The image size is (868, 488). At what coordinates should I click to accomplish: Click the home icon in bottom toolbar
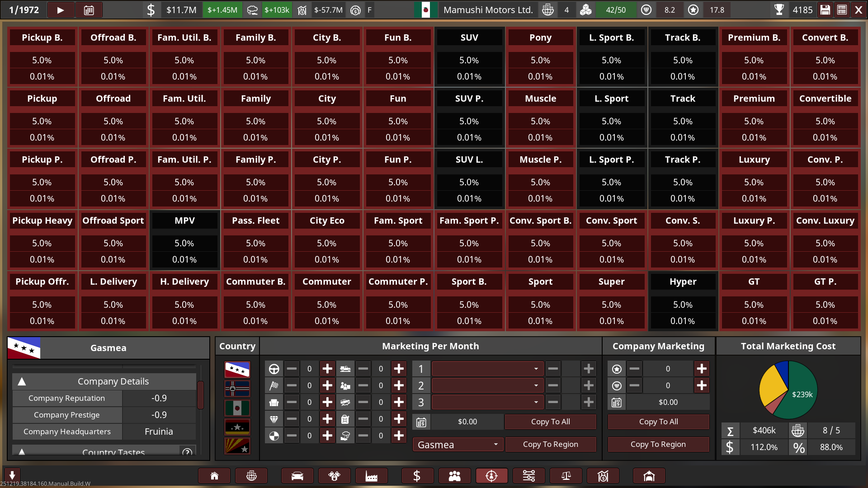click(214, 476)
